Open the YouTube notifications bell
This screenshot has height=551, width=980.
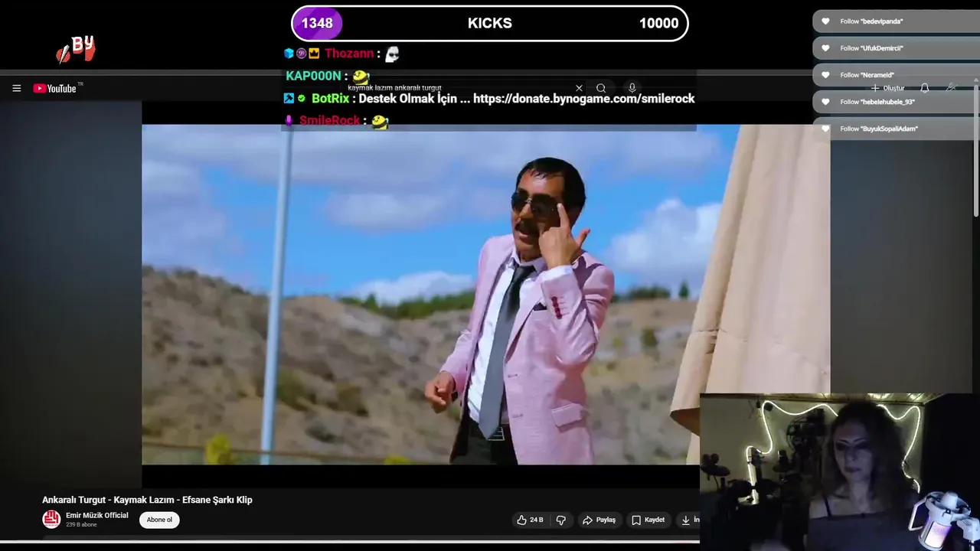925,88
